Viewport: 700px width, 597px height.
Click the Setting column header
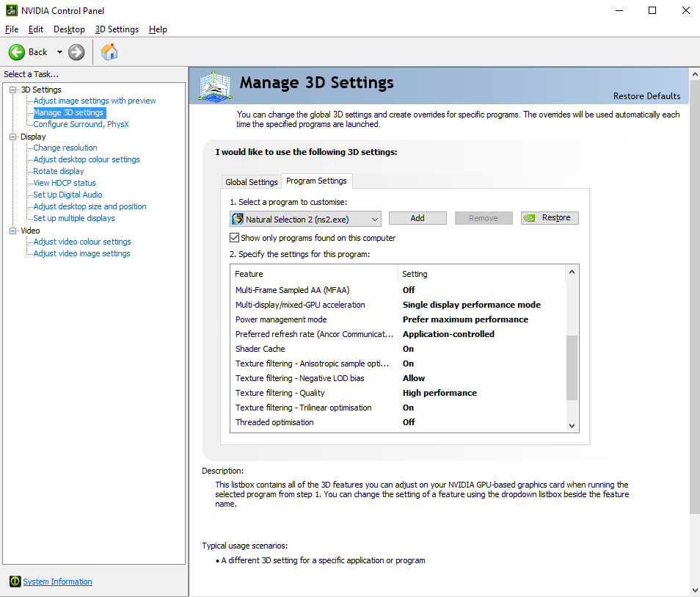(481, 274)
